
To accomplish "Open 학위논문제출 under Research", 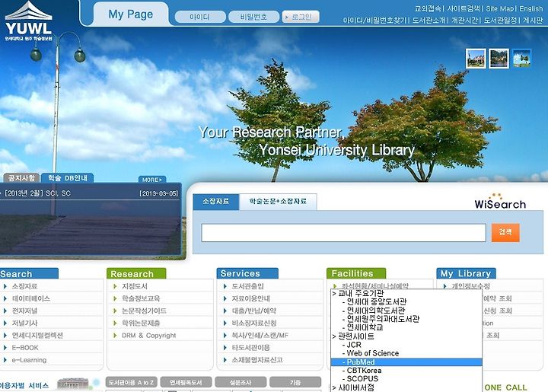I will 141,323.
